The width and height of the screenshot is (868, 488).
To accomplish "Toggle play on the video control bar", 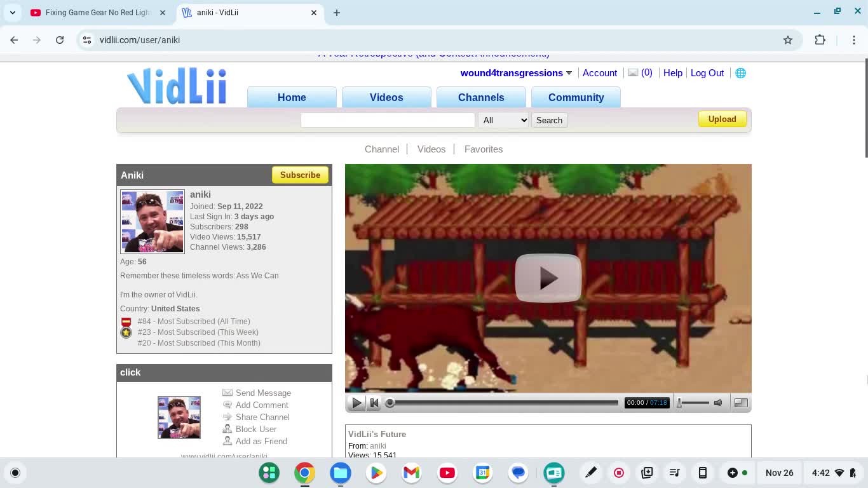I will (356, 402).
